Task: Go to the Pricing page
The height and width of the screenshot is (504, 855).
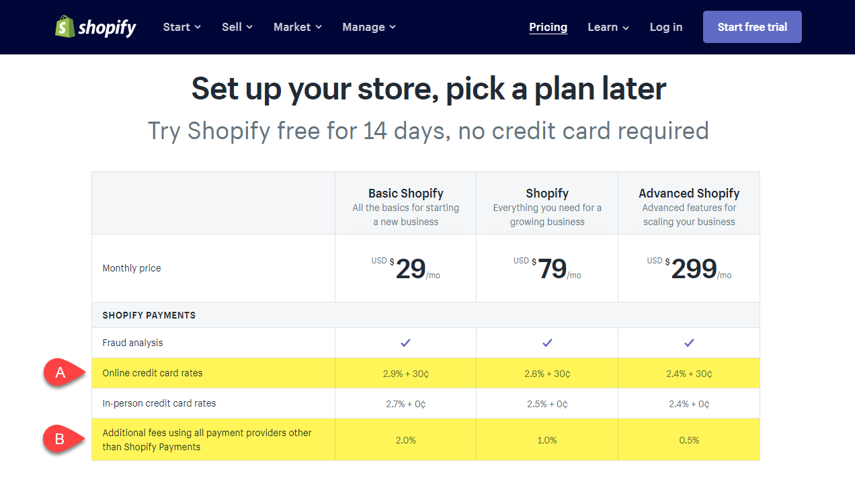Action: click(548, 27)
